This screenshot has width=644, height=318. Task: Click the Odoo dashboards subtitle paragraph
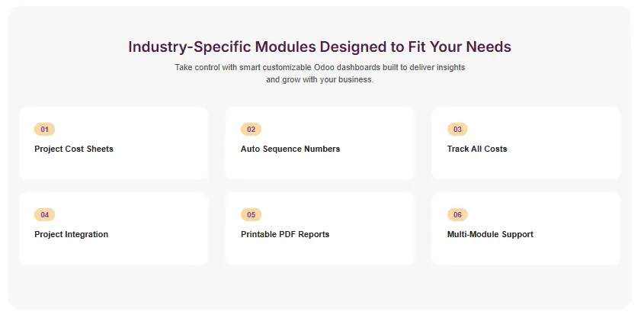pyautogui.click(x=319, y=74)
